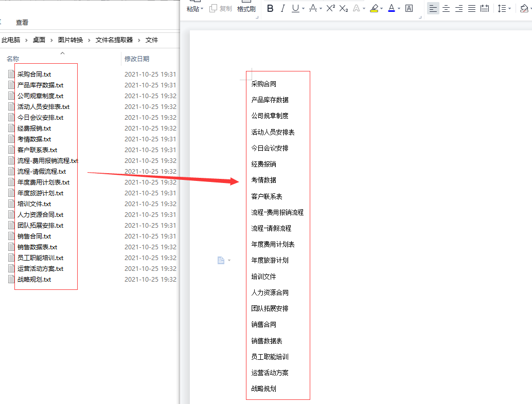Select the Format Painter (格式刷) tool
The image size is (532, 404).
pyautogui.click(x=245, y=8)
